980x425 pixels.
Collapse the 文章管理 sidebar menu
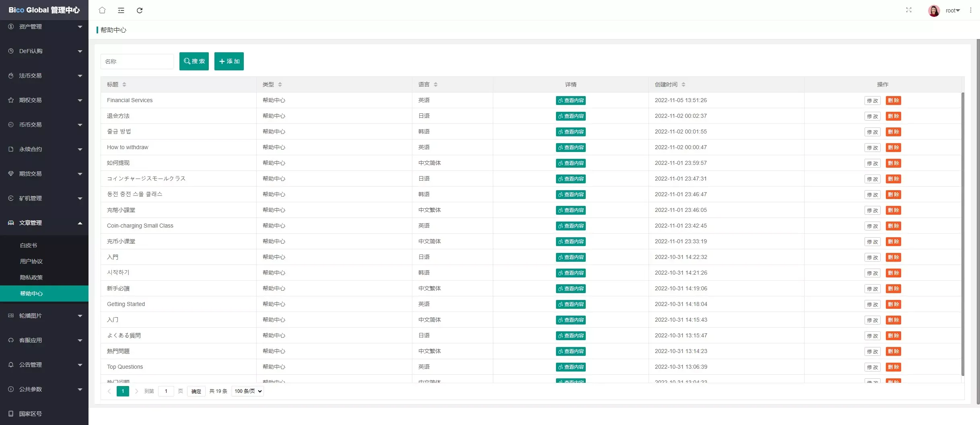tap(44, 223)
